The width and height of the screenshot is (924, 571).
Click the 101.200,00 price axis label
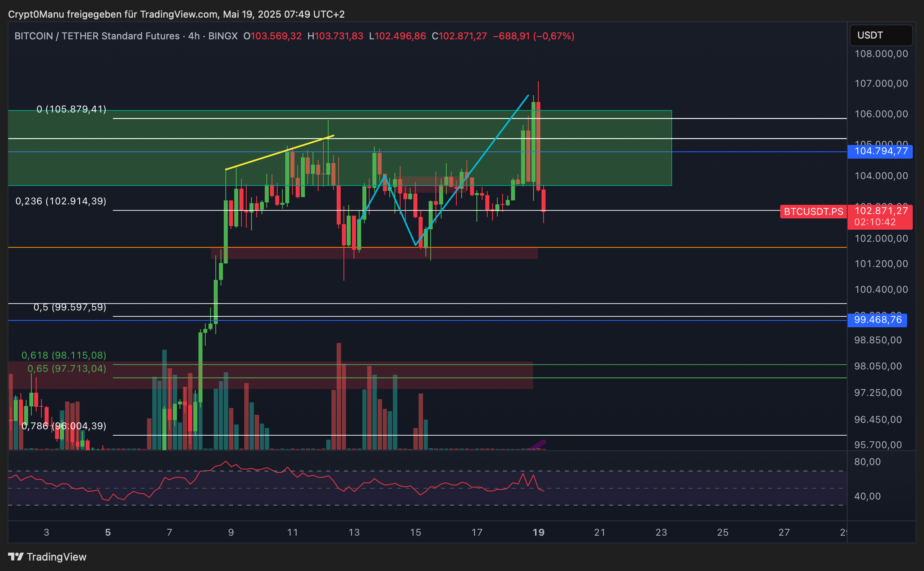(x=881, y=264)
